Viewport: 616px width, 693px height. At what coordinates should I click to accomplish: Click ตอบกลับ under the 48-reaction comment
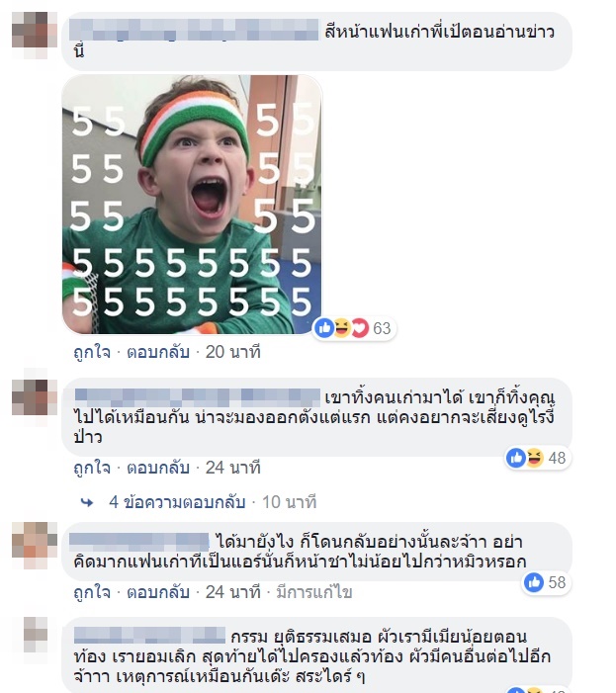point(158,468)
